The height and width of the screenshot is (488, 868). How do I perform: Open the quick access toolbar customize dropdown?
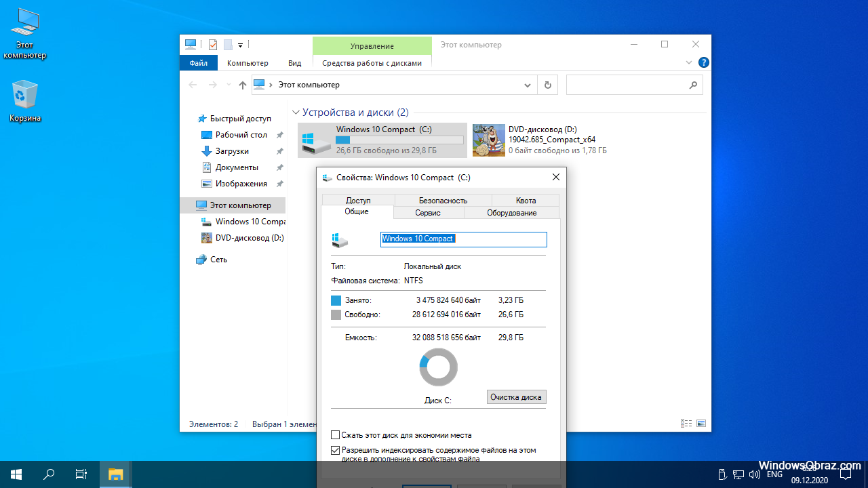click(240, 45)
